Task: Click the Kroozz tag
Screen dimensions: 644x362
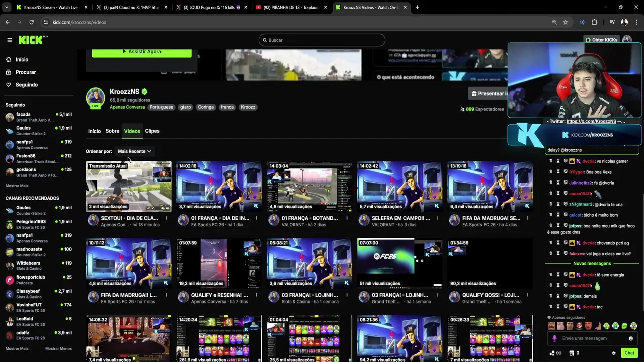Action: tap(248, 107)
